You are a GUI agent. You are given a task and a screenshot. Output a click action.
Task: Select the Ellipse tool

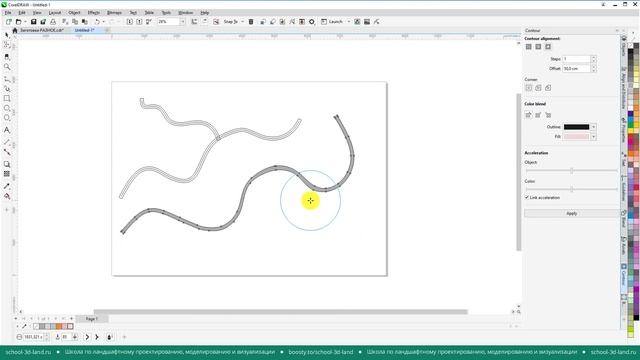coord(7,108)
